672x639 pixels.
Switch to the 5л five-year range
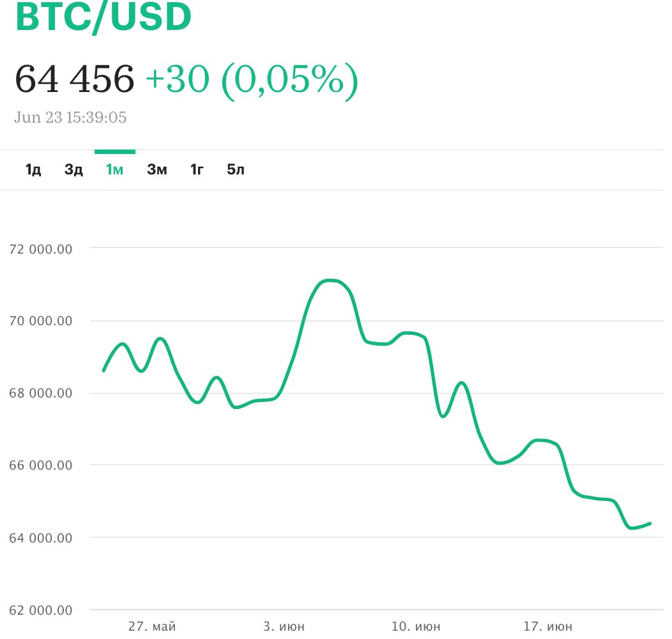coord(236,170)
